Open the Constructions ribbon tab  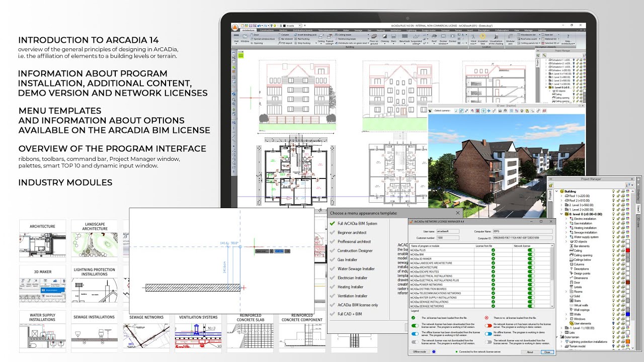click(x=267, y=30)
